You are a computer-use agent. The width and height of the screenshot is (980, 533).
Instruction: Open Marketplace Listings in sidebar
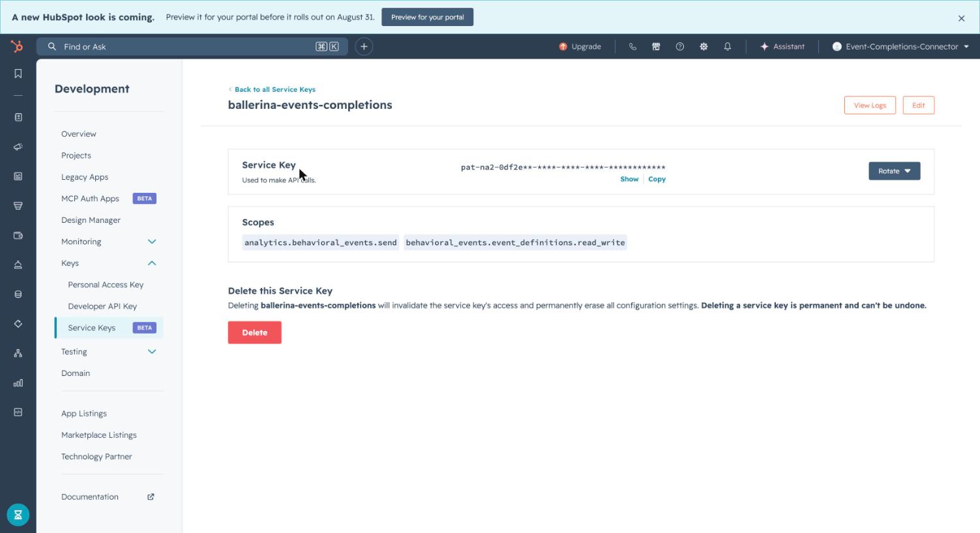click(99, 435)
